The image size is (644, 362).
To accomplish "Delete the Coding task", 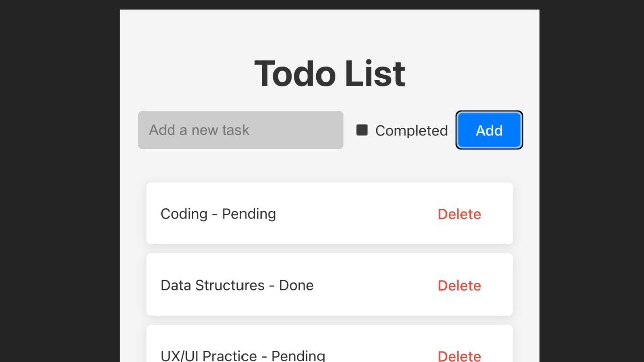I will click(459, 214).
